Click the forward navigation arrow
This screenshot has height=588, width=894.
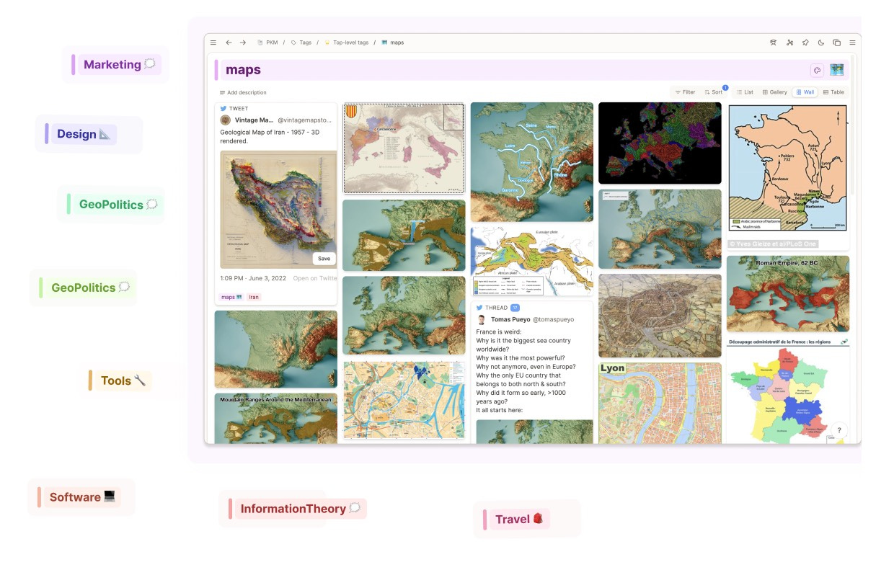coord(243,42)
